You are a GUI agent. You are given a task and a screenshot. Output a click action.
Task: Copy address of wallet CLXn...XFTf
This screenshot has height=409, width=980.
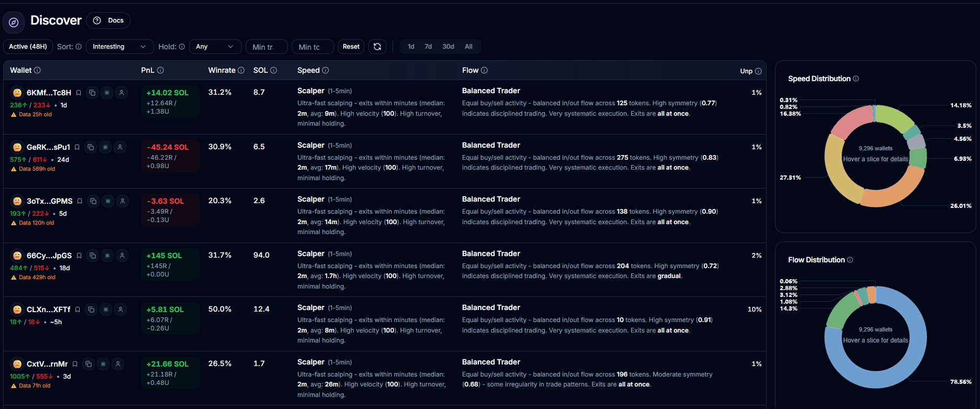pos(91,309)
